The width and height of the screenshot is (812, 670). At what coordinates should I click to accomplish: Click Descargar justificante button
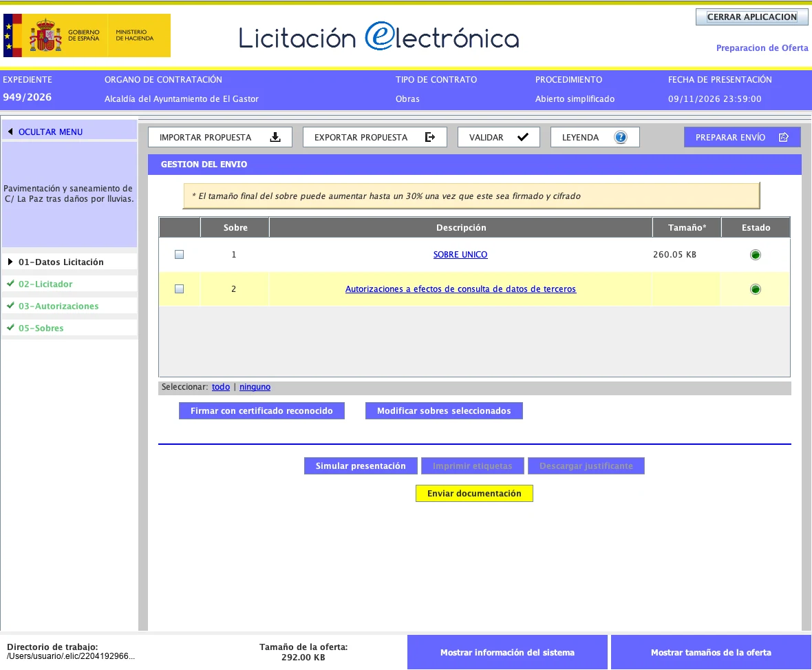(x=586, y=466)
